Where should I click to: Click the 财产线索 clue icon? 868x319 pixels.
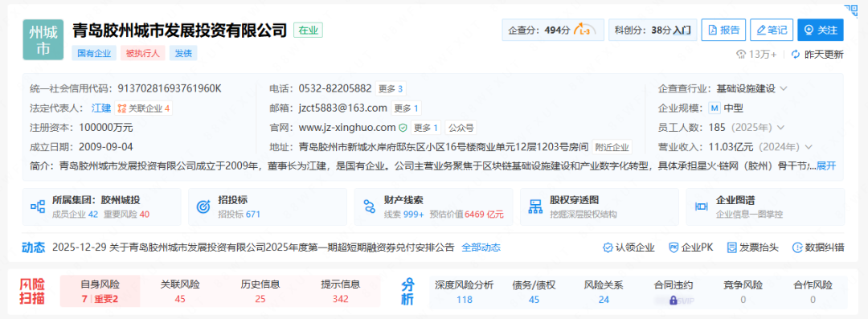(370, 207)
